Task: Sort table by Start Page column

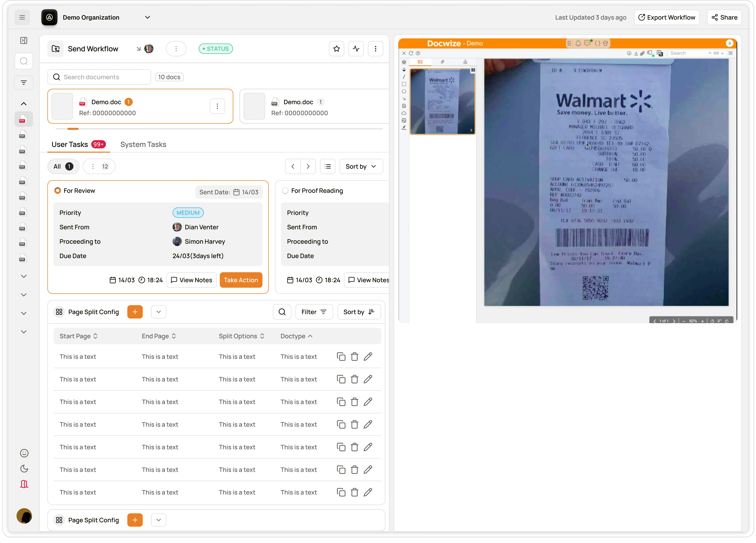Action: click(79, 336)
